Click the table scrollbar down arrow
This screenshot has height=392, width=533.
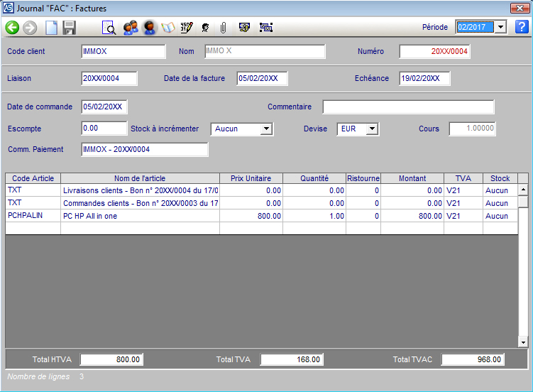pyautogui.click(x=523, y=342)
